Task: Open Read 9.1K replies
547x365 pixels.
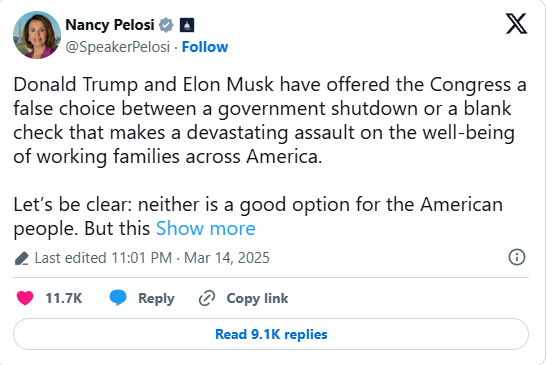Action: click(271, 334)
